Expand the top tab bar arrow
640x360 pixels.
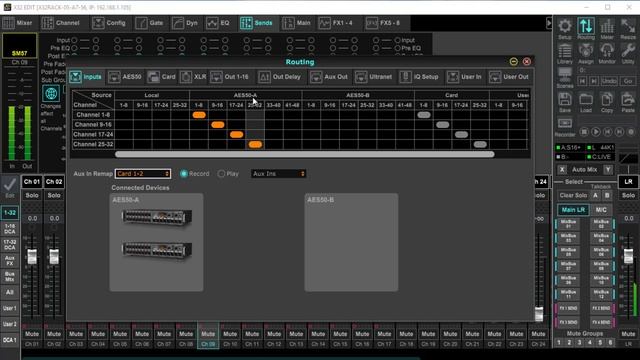pos(549,23)
